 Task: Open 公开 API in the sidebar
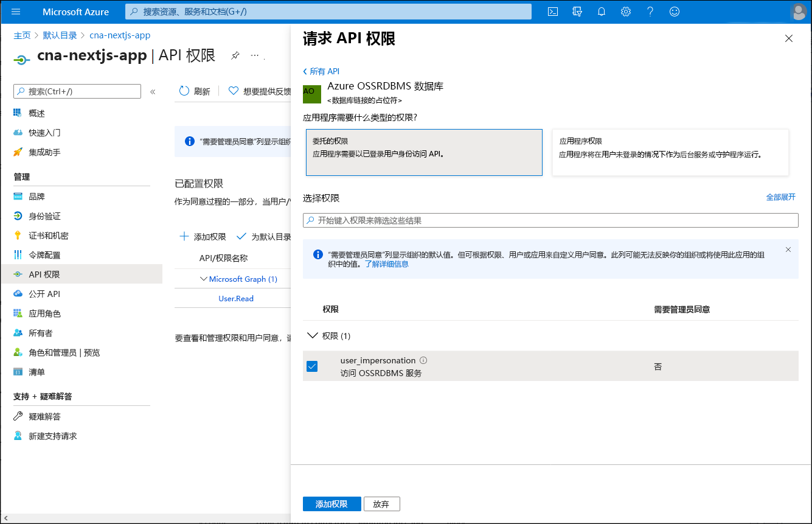pyautogui.click(x=44, y=294)
